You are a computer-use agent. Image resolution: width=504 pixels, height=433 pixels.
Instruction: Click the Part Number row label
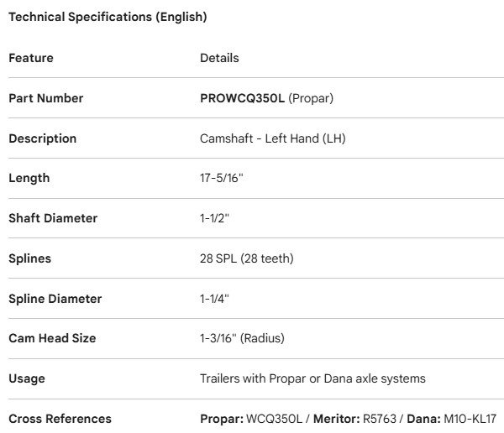click(46, 98)
